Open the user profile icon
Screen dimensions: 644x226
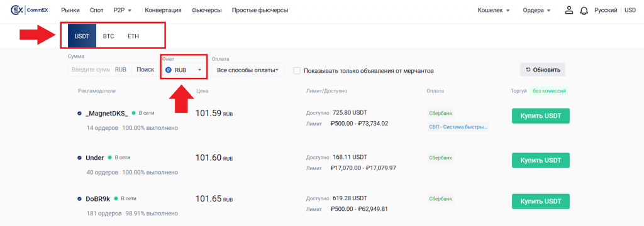[x=569, y=10]
